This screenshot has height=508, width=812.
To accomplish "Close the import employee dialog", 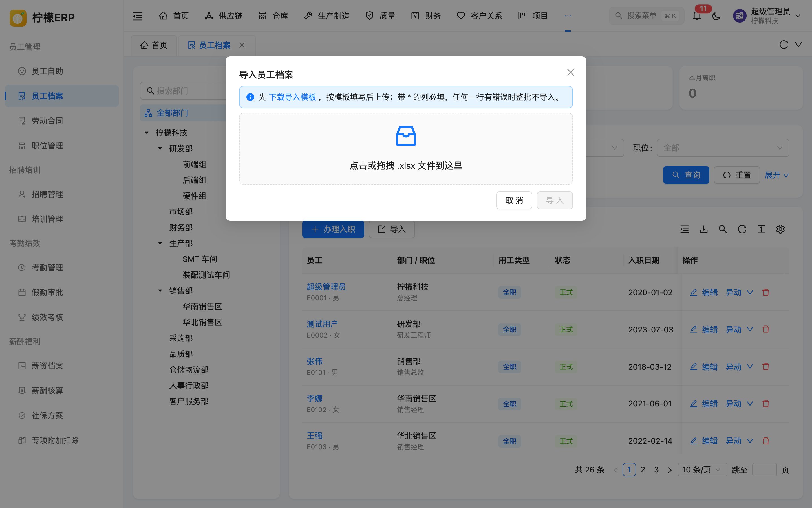I will (570, 72).
